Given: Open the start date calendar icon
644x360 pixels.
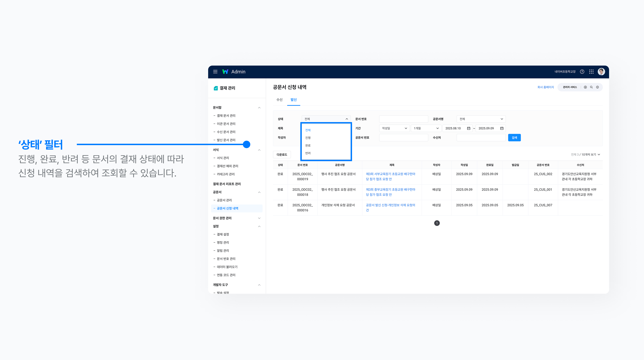Looking at the screenshot, I should (469, 128).
